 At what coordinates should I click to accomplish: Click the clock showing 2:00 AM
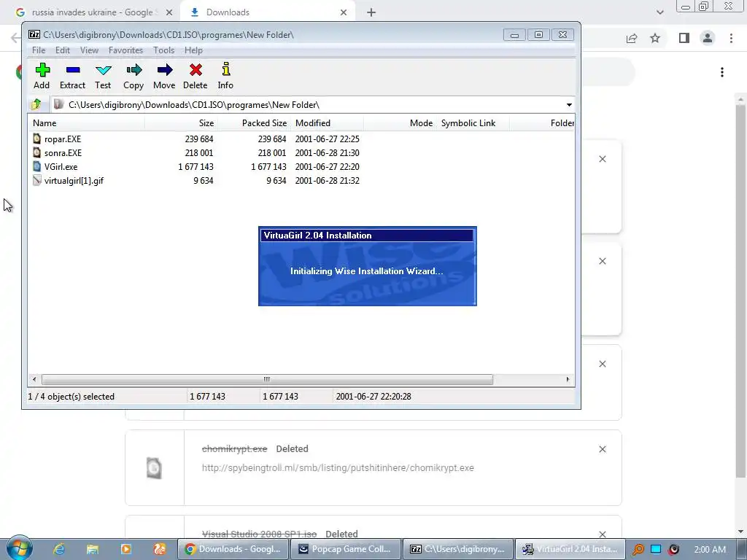[710, 550]
